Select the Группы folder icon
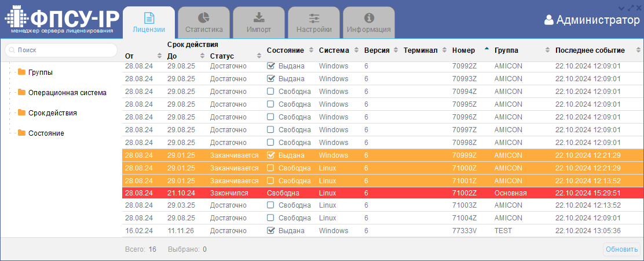 pyautogui.click(x=22, y=72)
